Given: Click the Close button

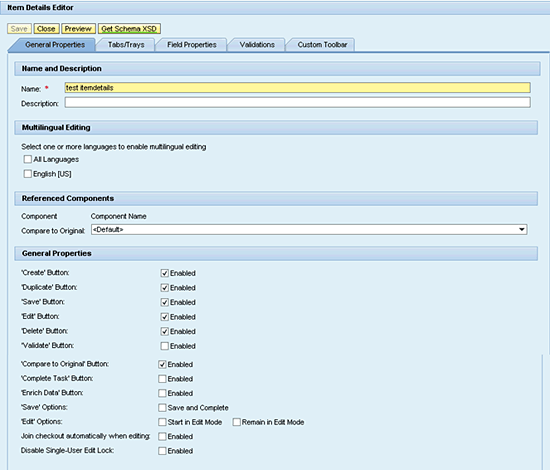Looking at the screenshot, I should pos(46,29).
